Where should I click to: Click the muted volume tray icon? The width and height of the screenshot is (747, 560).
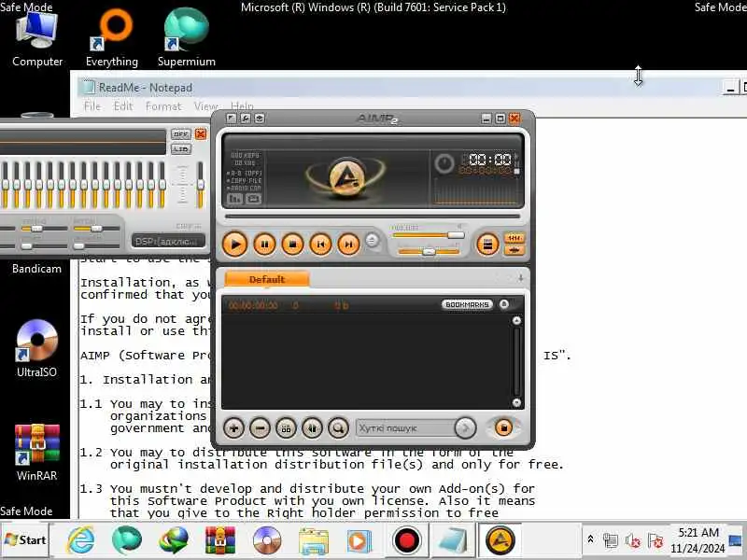632,540
